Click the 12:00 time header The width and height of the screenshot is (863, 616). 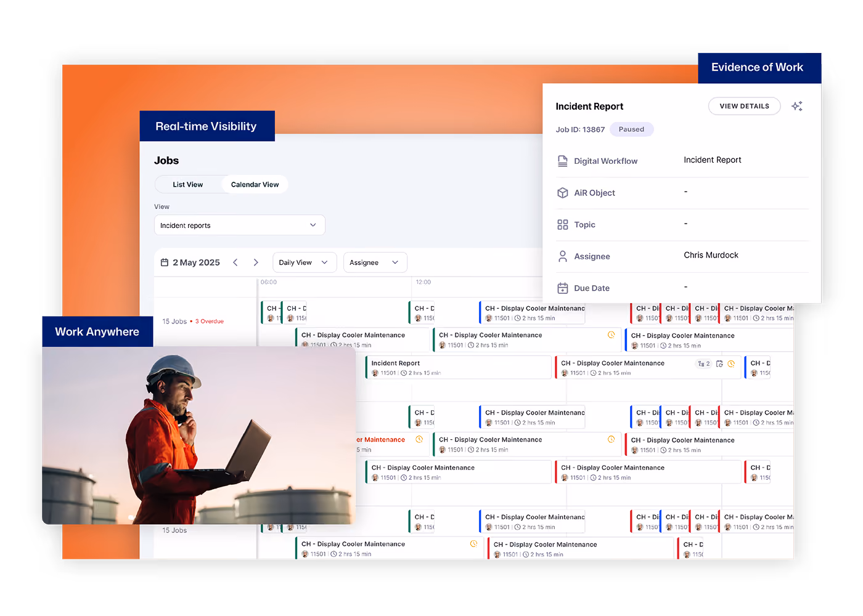coord(423,282)
